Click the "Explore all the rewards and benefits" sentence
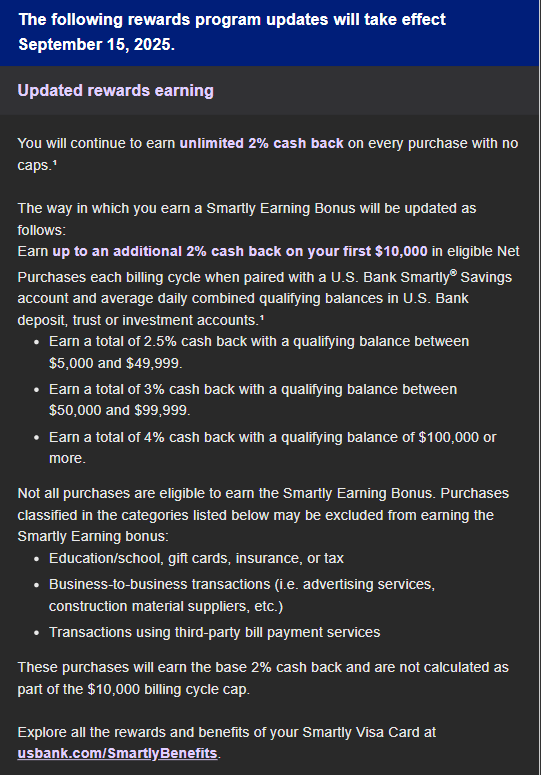The height and width of the screenshot is (775, 541). click(227, 742)
